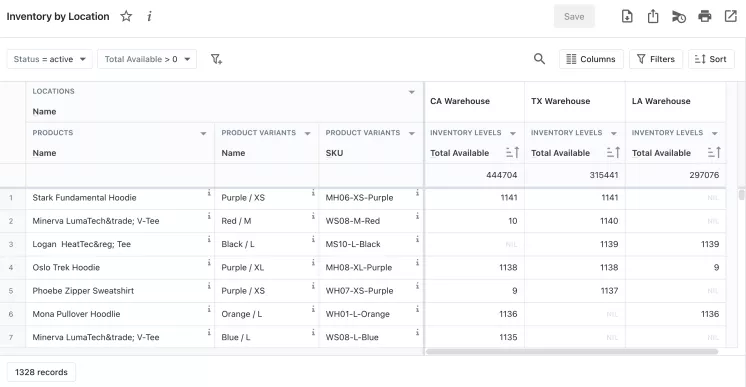746x387 pixels.
Task: Click the Save button
Action: pyautogui.click(x=574, y=16)
